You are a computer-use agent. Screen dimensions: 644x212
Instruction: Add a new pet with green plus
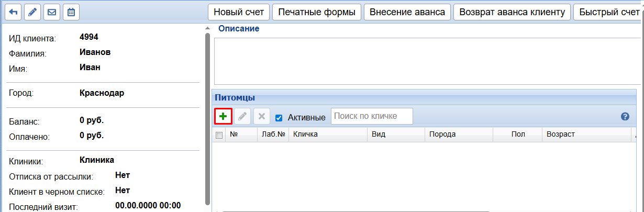coord(223,116)
